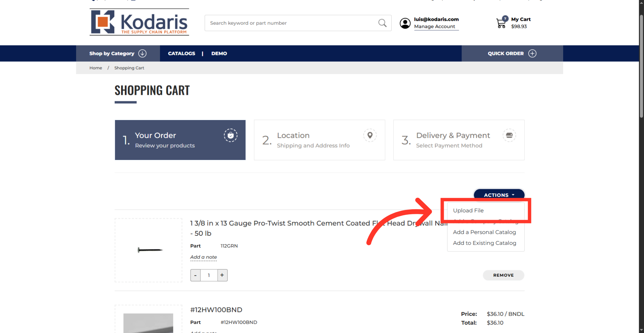Select step 3 Delivery & Payment tab
This screenshot has height=333, width=644.
click(459, 140)
